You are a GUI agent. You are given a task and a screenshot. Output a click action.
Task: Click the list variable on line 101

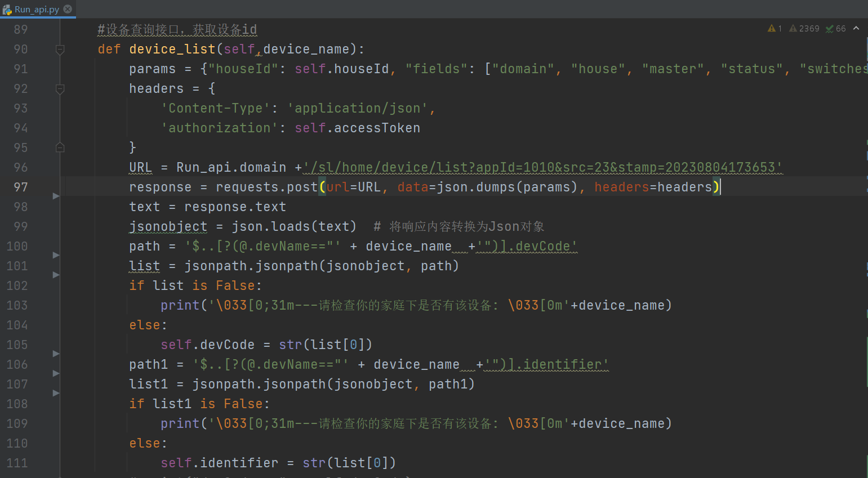145,266
